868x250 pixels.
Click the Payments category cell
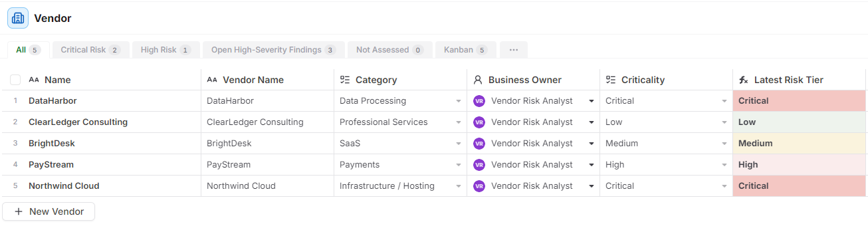coord(401,165)
